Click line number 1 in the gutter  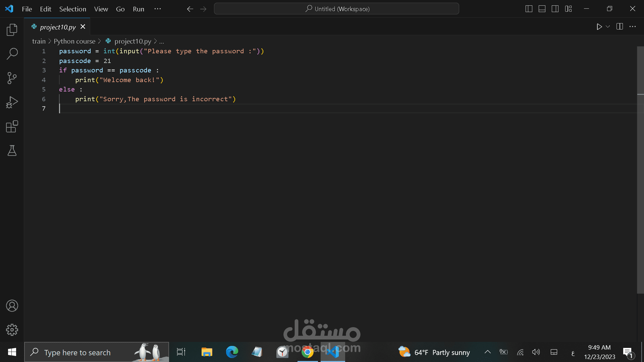[x=44, y=51]
